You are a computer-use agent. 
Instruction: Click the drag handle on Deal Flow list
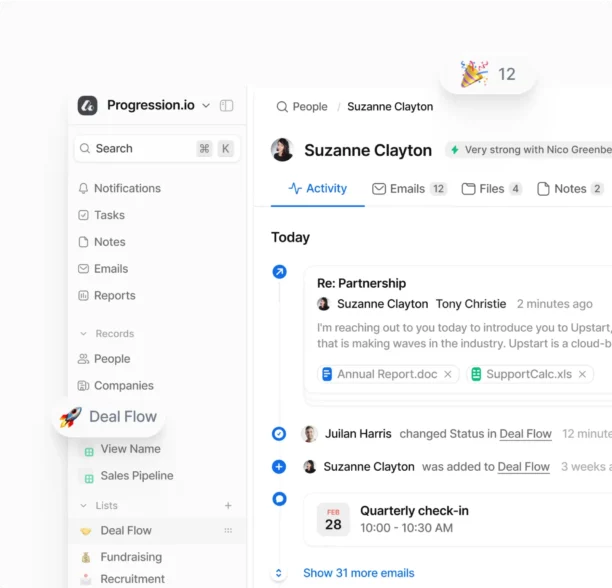coord(228,531)
